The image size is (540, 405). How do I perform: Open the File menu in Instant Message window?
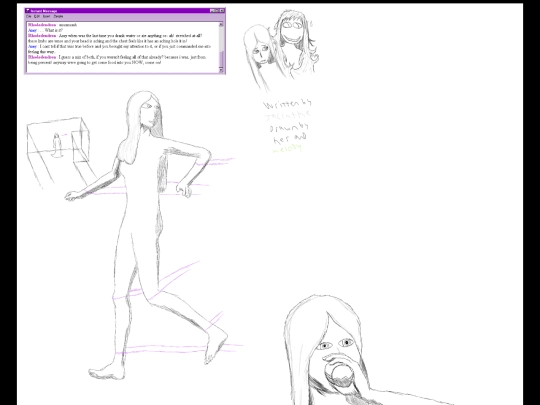coord(29,16)
